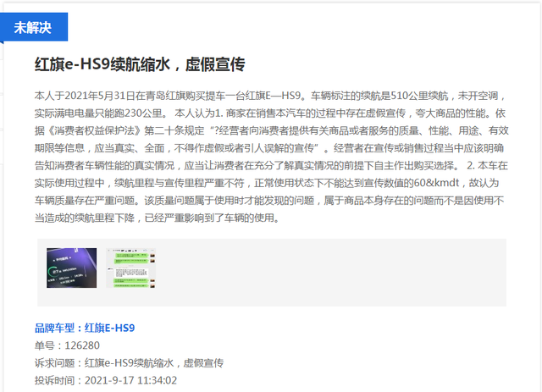
Task: Click paragraph line starting 告知消费者车辆性能
Action: click(x=271, y=166)
